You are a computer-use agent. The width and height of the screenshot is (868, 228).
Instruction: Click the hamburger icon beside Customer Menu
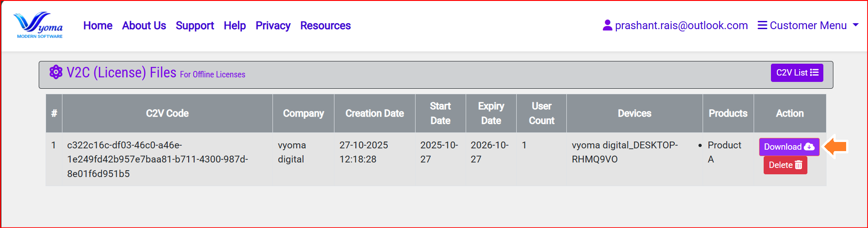click(x=762, y=25)
